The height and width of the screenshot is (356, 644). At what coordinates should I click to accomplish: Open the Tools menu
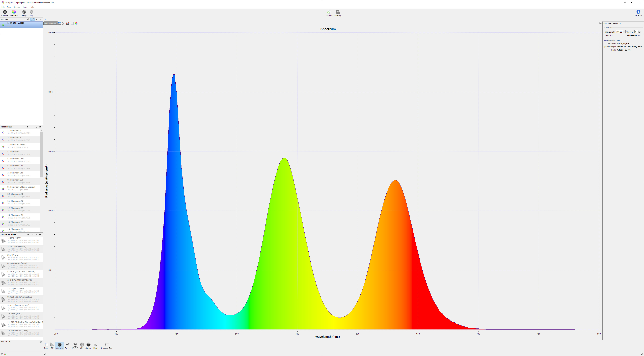(x=25, y=7)
